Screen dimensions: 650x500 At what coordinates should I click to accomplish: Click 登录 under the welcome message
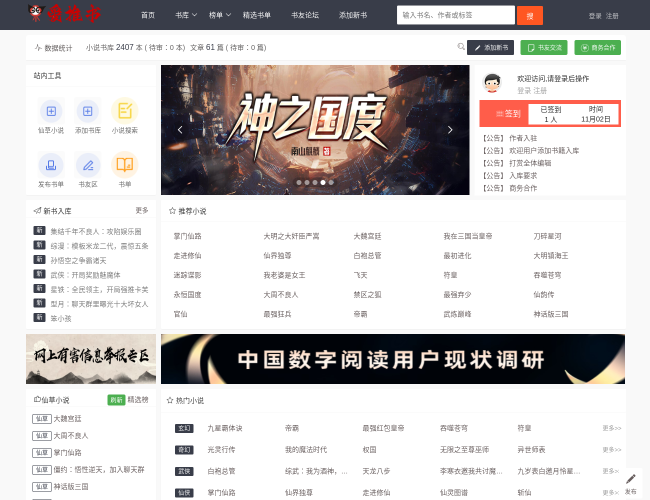point(523,91)
